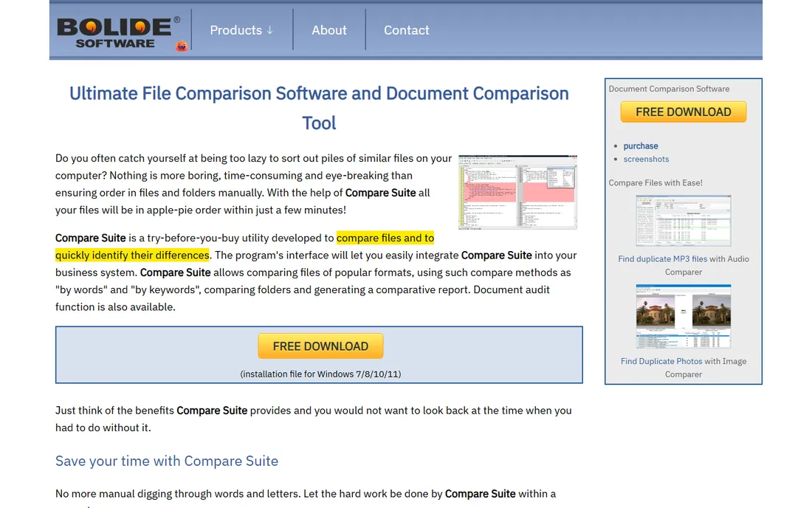
Task: Click the 'Save your time with Compare Suite' heading
Action: [x=167, y=461]
